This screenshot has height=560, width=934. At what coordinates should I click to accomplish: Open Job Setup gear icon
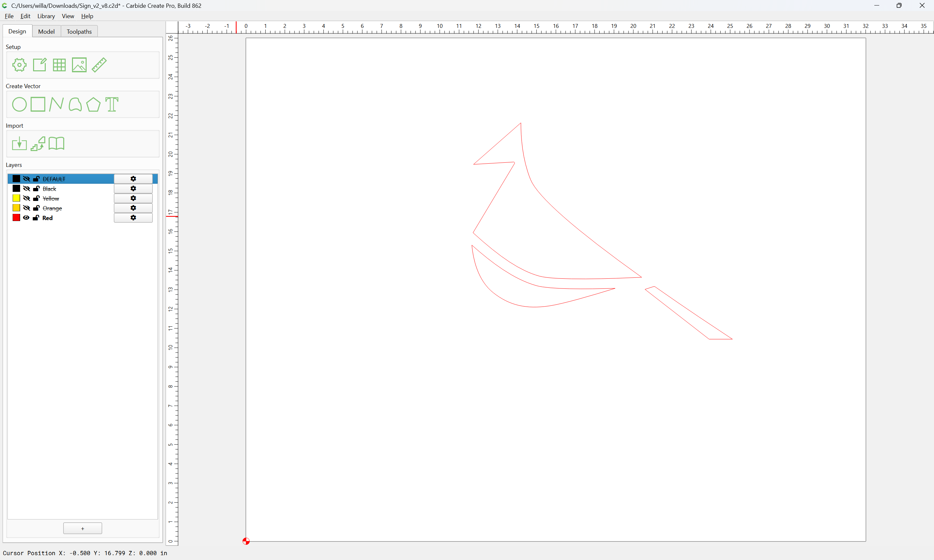[x=19, y=65]
